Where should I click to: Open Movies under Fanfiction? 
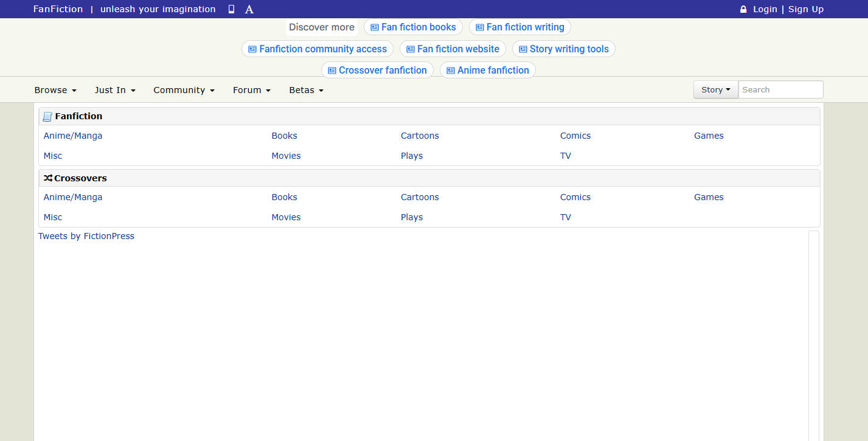pyautogui.click(x=286, y=156)
